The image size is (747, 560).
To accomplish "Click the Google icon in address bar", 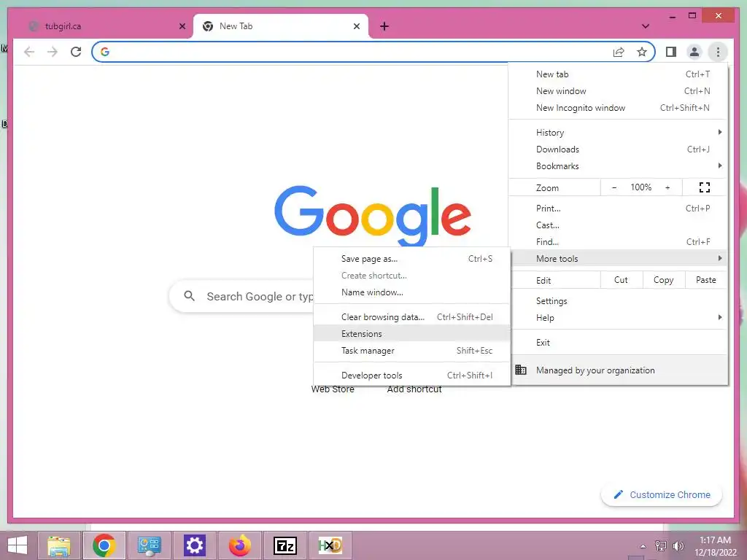I will [105, 52].
